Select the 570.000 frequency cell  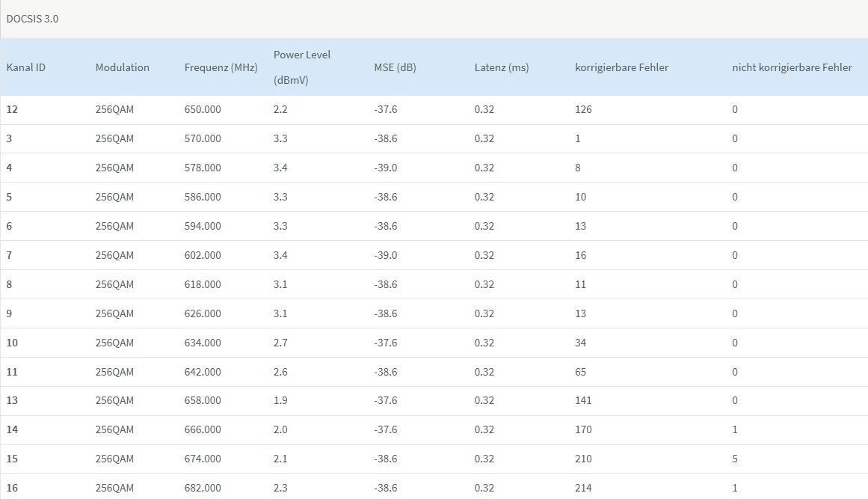click(203, 138)
